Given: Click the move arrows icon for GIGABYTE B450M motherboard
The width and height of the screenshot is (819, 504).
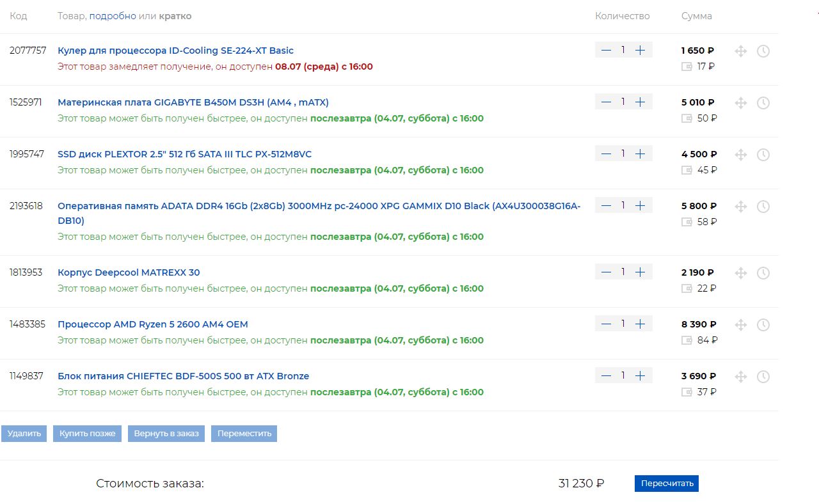Looking at the screenshot, I should [x=740, y=103].
